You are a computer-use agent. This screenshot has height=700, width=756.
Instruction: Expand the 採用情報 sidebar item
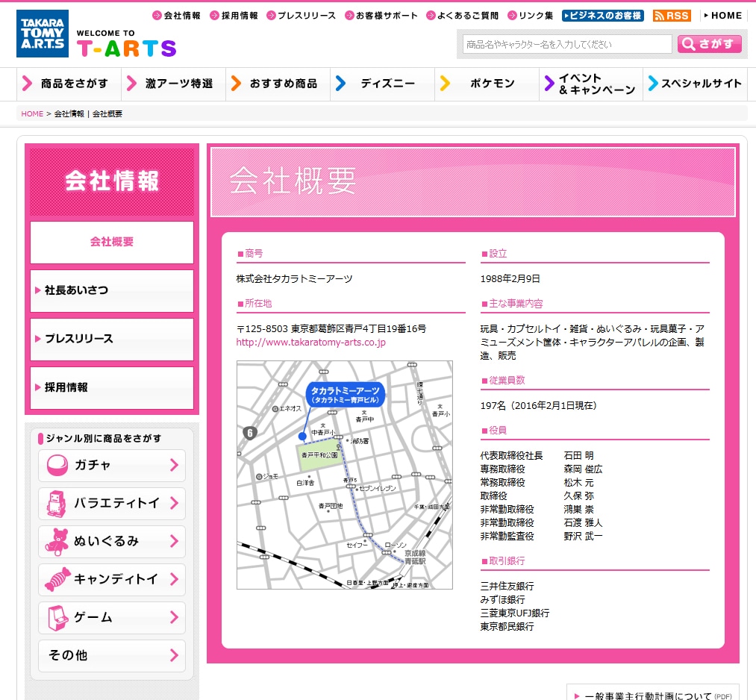coord(112,387)
